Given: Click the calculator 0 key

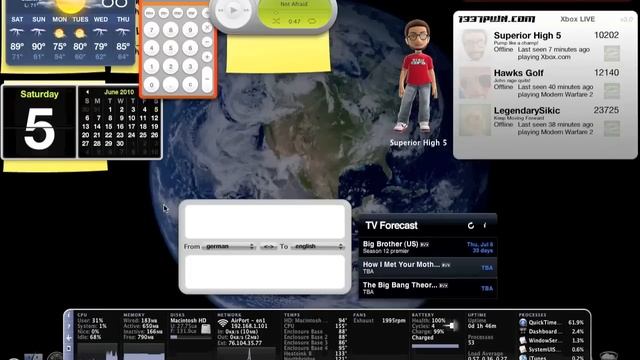Looking at the screenshot, I should coord(151,84).
